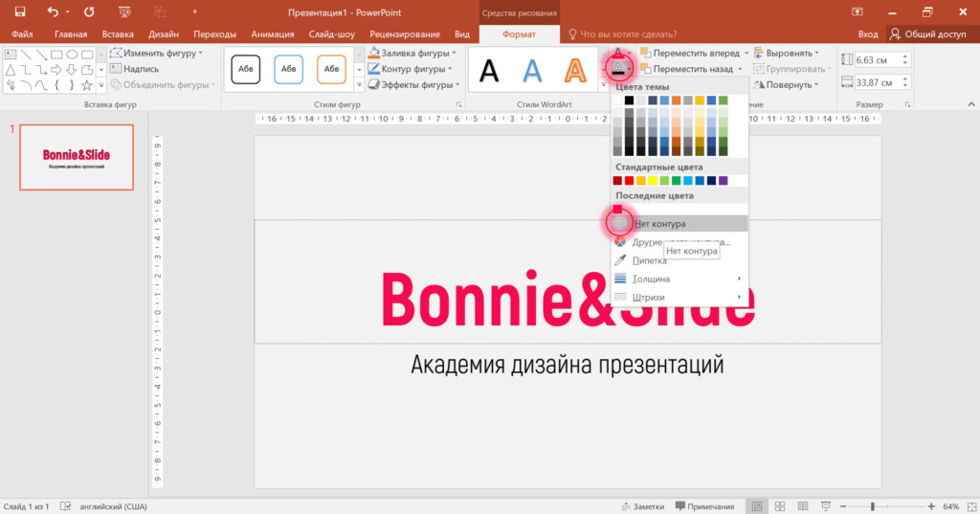Collapse the ribbon with the chevron
980x514 pixels.
(x=970, y=104)
